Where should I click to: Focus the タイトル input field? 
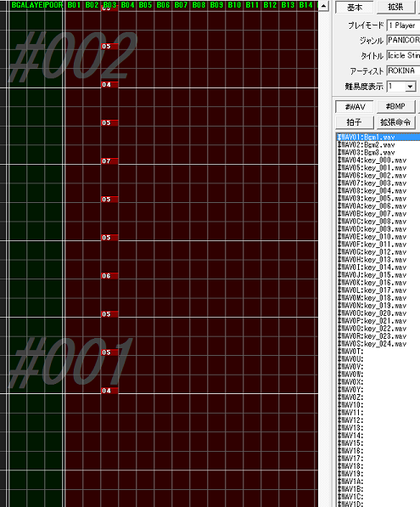click(403, 55)
